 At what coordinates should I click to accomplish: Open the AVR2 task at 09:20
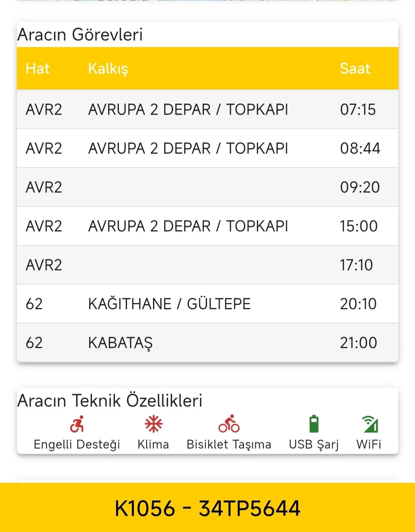207,187
